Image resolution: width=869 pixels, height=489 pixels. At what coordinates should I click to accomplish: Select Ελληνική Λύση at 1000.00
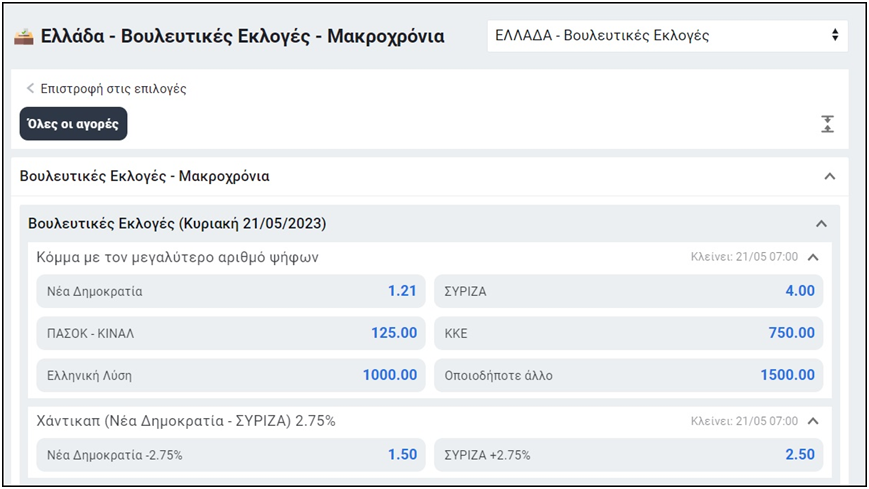coord(231,375)
